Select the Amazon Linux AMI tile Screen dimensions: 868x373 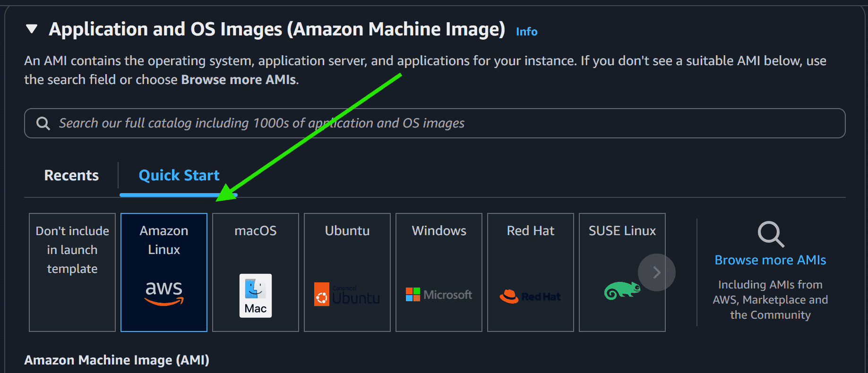click(x=164, y=272)
